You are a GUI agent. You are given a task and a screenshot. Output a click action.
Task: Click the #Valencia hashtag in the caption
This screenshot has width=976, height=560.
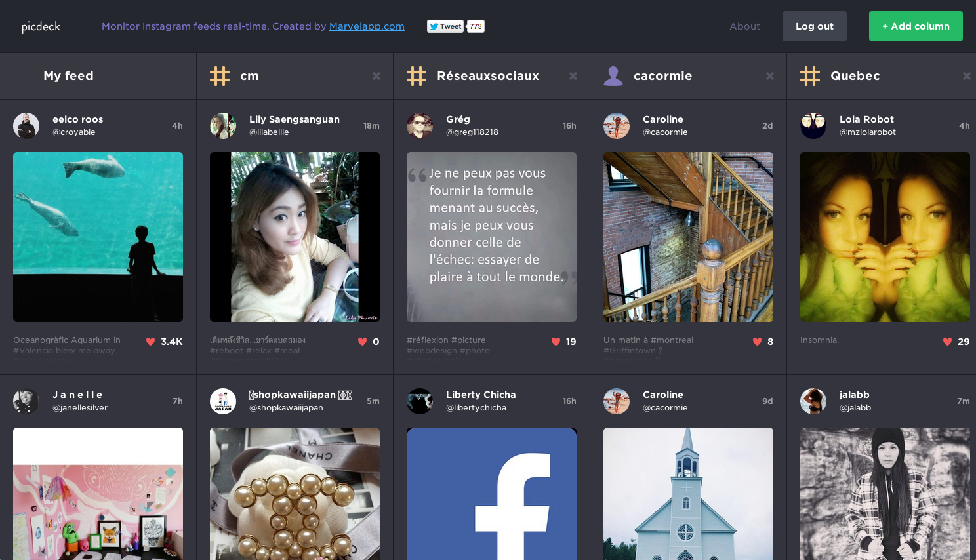pos(34,351)
